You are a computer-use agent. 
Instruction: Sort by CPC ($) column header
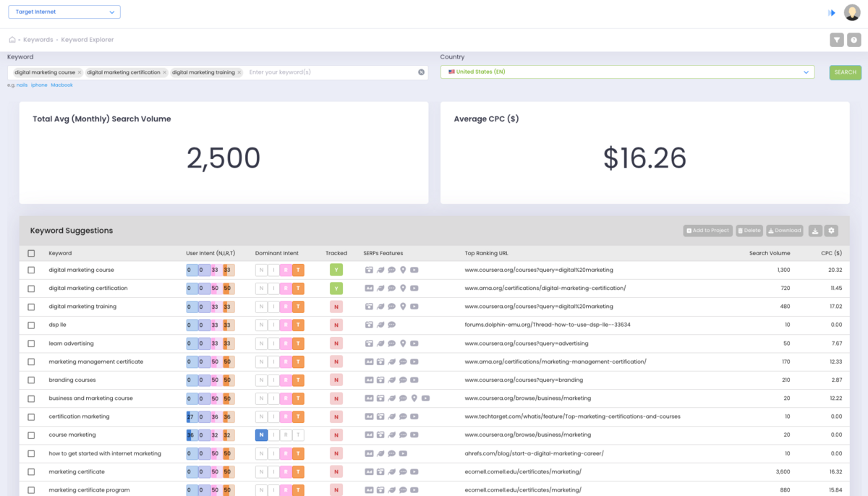831,253
